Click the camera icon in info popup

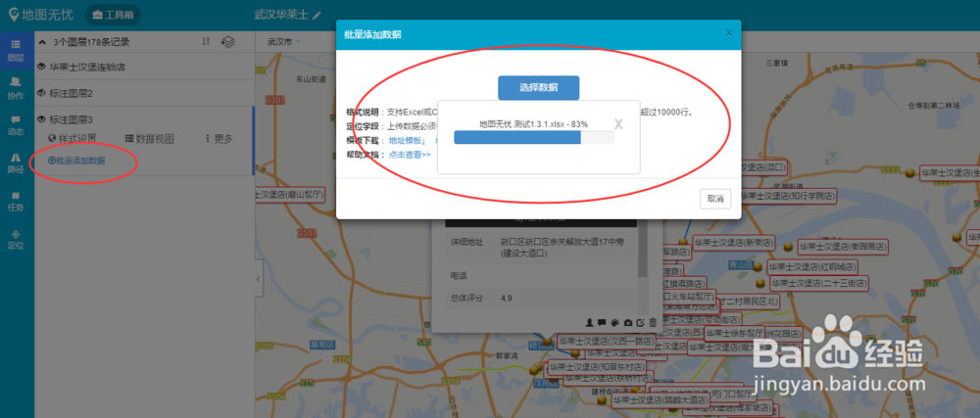pyautogui.click(x=627, y=322)
